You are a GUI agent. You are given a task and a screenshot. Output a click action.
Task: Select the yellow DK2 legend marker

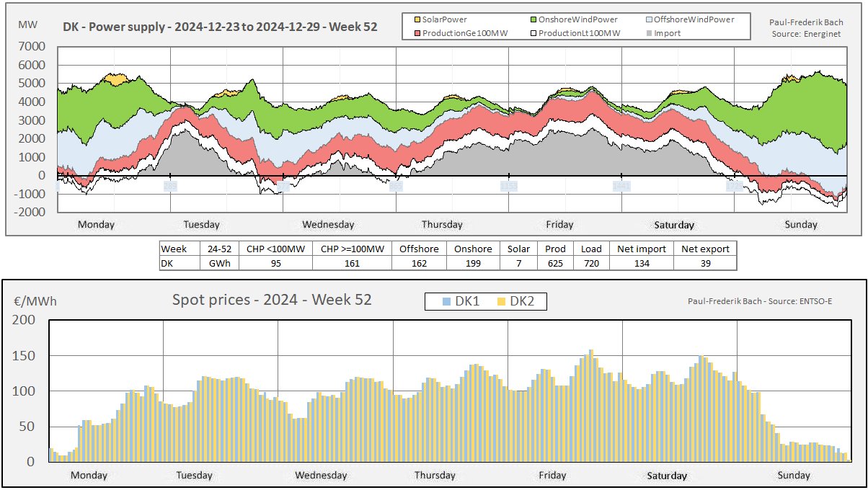click(501, 301)
